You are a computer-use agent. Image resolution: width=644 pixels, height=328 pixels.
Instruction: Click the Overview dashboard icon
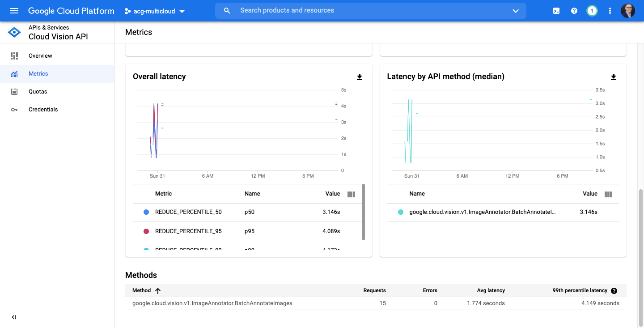14,56
